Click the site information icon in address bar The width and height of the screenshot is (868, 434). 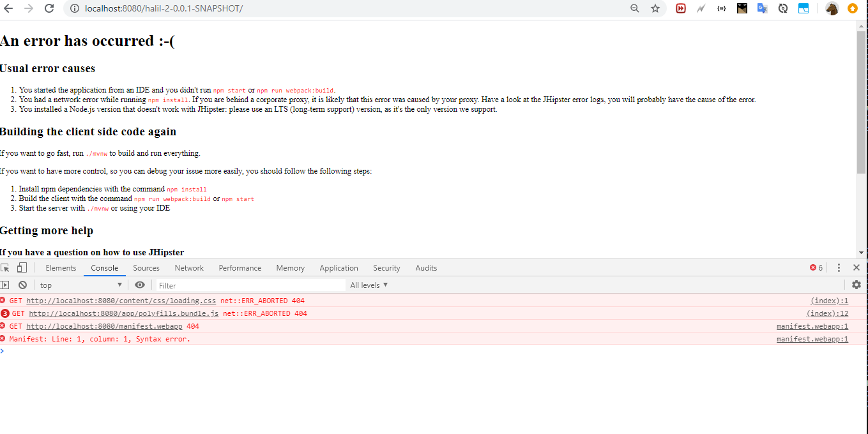(x=74, y=8)
